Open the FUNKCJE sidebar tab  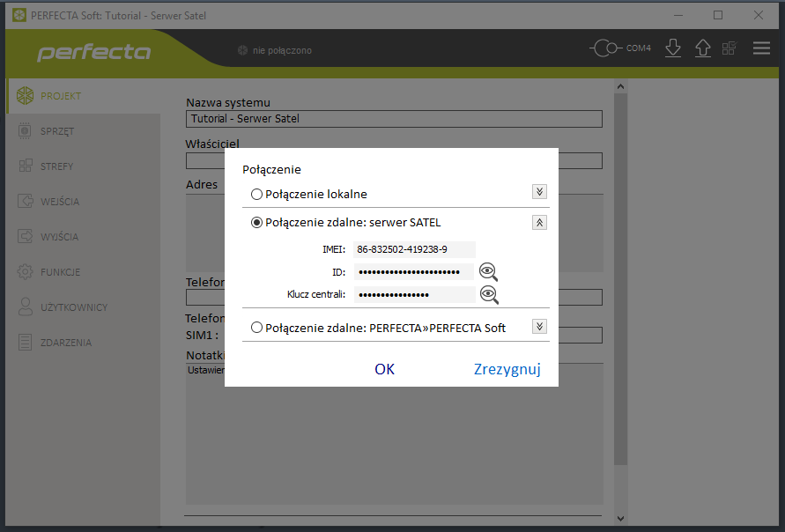tap(83, 272)
